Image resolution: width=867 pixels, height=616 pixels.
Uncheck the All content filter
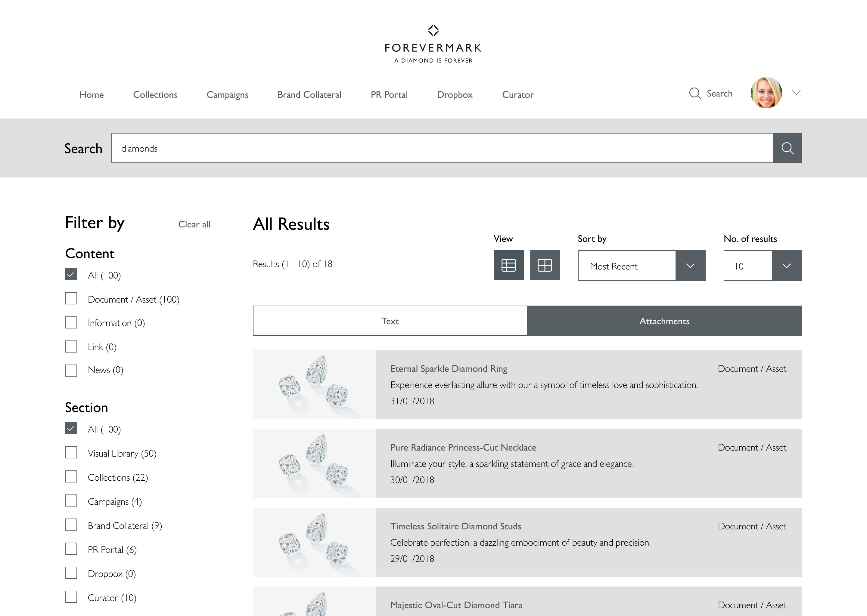pyautogui.click(x=71, y=275)
